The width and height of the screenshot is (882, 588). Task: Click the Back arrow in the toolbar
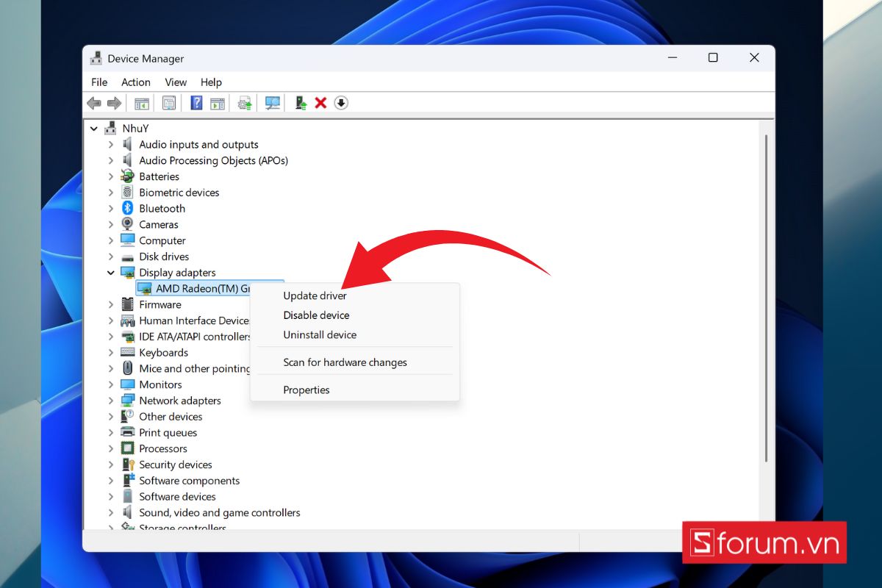click(x=94, y=104)
